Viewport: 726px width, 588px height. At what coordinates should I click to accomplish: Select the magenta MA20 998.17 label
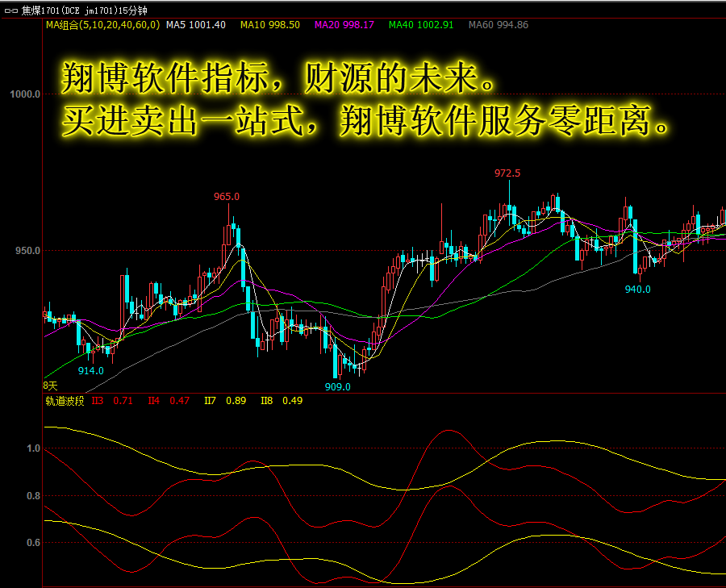(344, 25)
